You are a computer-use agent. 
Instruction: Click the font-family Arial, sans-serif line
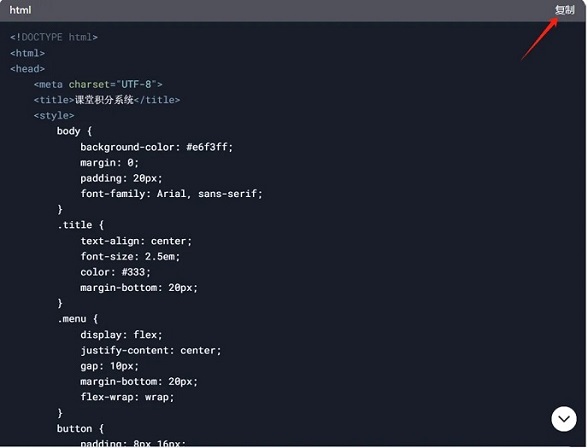coord(171,194)
